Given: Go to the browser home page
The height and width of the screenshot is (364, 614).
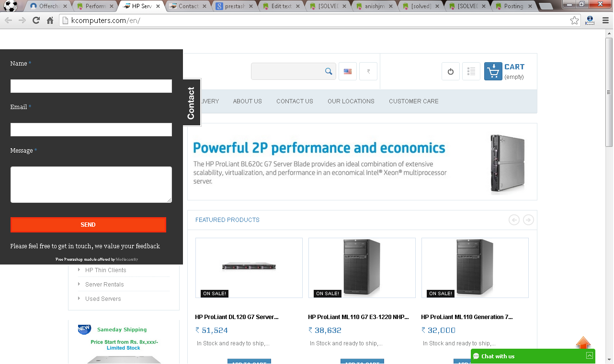Looking at the screenshot, I should pos(50,20).
